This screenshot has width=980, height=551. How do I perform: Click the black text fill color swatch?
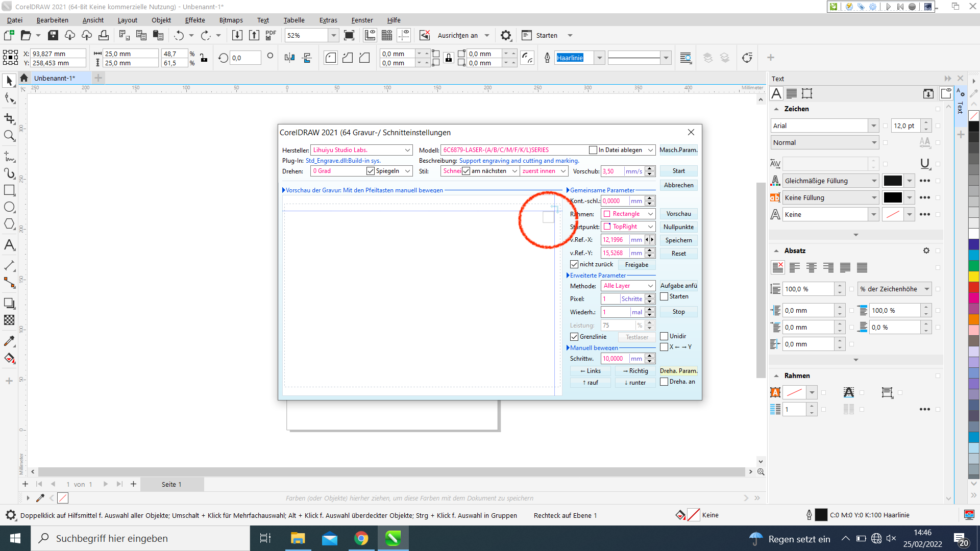point(893,181)
